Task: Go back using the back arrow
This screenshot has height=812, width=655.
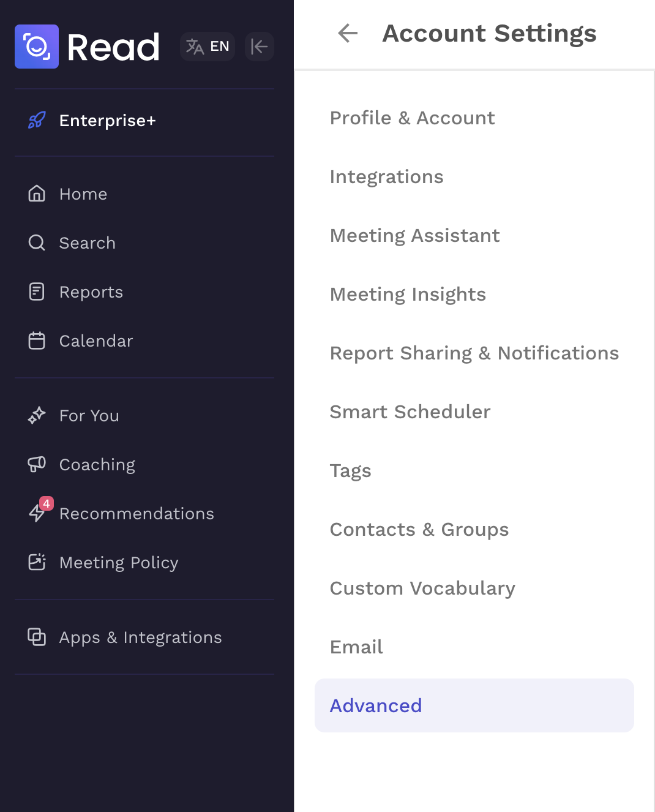Action: click(348, 33)
